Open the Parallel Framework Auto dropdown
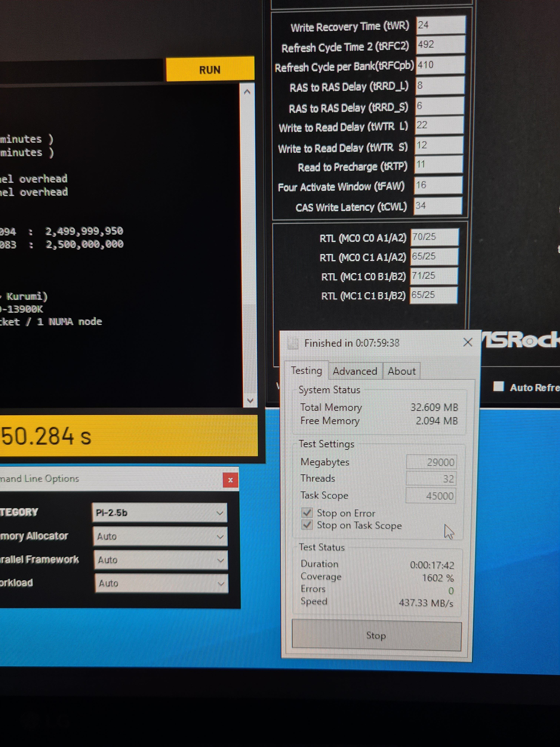The width and height of the screenshot is (560, 747). tap(161, 560)
